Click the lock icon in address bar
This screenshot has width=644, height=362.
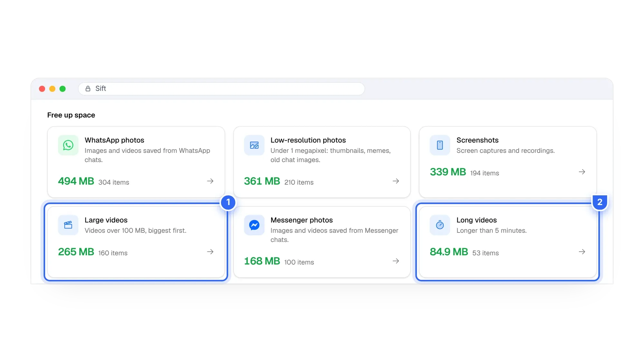pyautogui.click(x=88, y=88)
